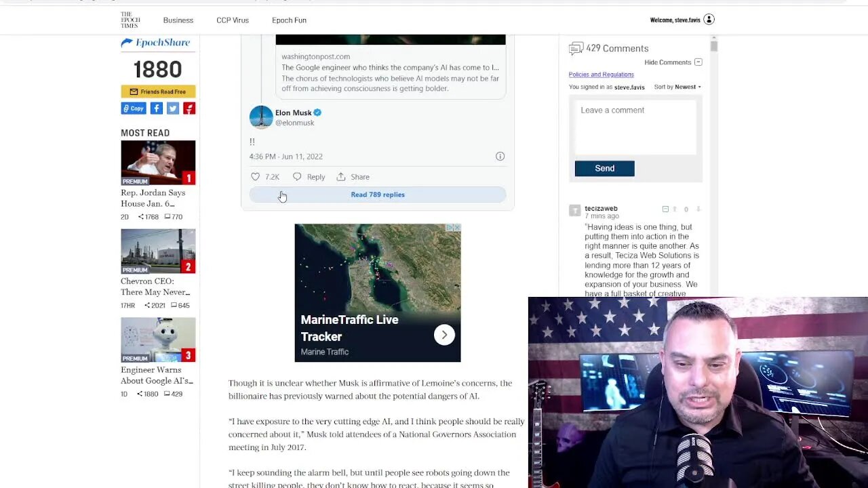Viewport: 868px width, 488px height.
Task: Collapse tecizaweb's comment with minus icon
Action: tap(665, 209)
